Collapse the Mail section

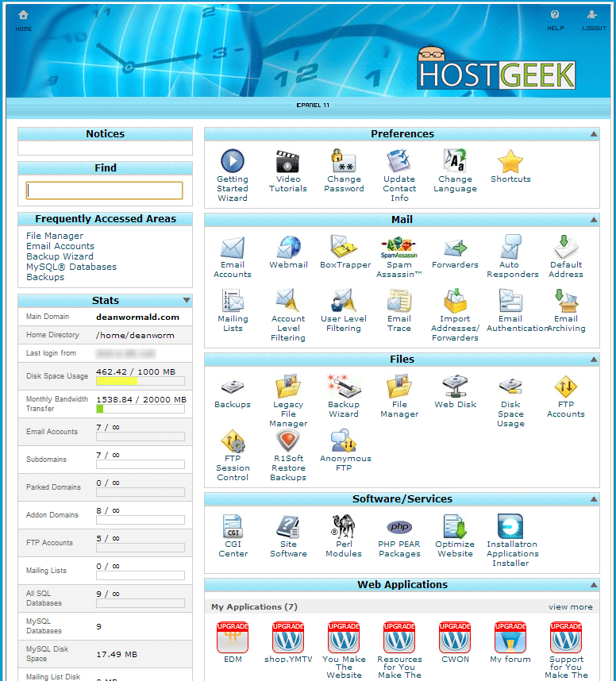(x=594, y=220)
